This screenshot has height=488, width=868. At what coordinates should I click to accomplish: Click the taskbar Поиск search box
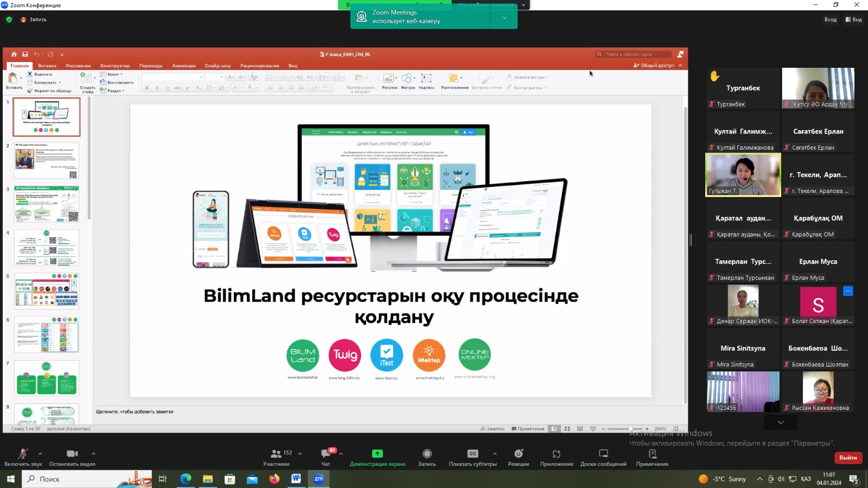[x=87, y=479]
